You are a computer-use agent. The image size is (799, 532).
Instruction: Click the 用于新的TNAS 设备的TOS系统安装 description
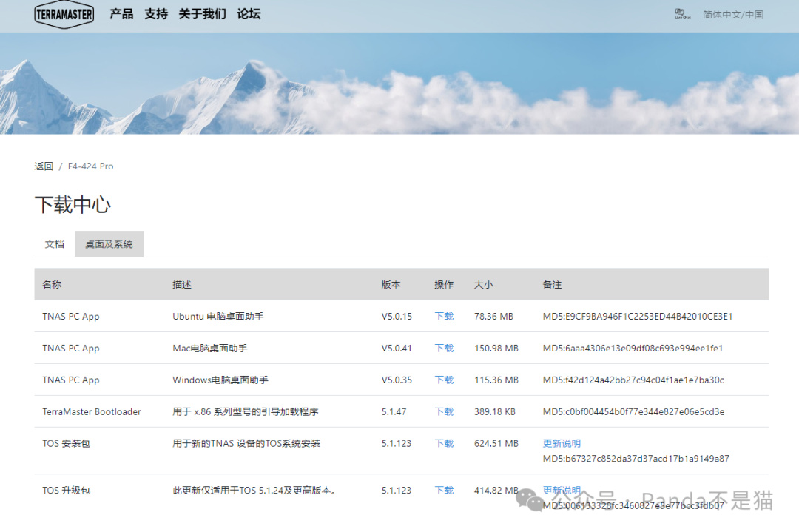click(x=246, y=443)
